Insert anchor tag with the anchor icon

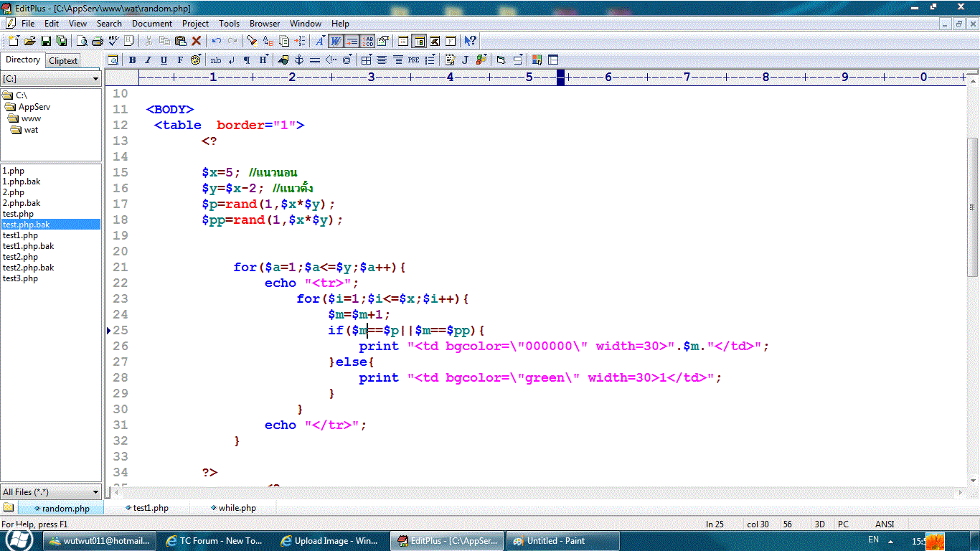click(x=299, y=60)
